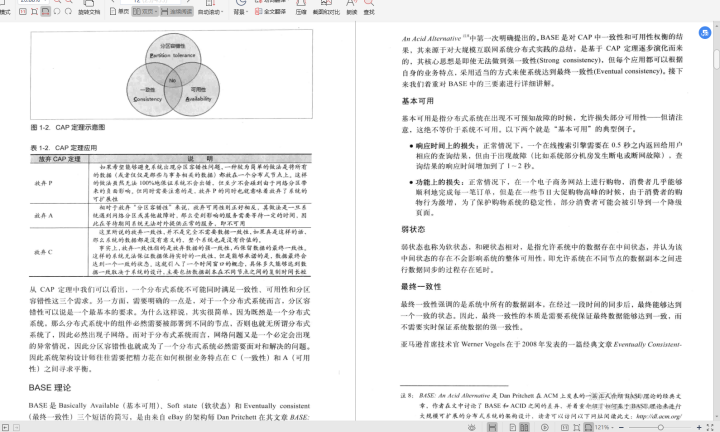Select two-page icon in status bar
Viewport: 720px width, 432px height.
[x=524, y=427]
